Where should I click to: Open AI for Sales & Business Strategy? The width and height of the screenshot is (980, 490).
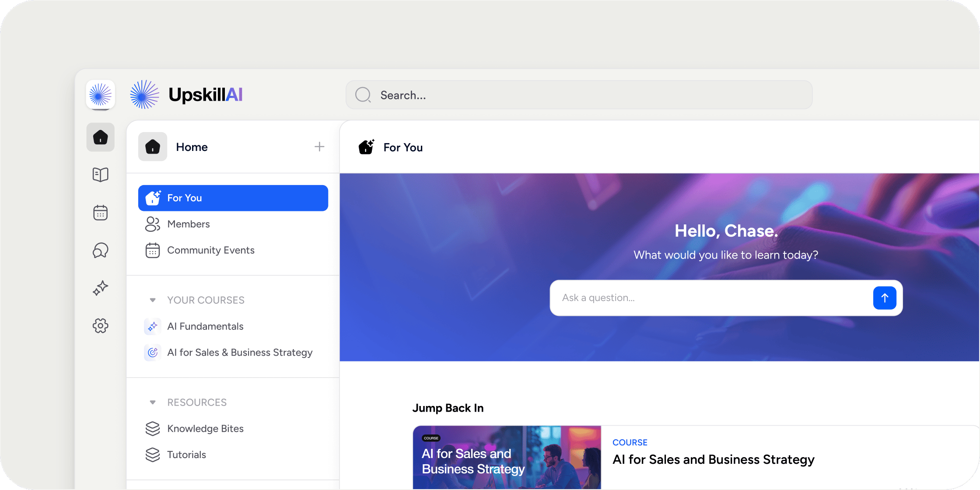pos(233,353)
